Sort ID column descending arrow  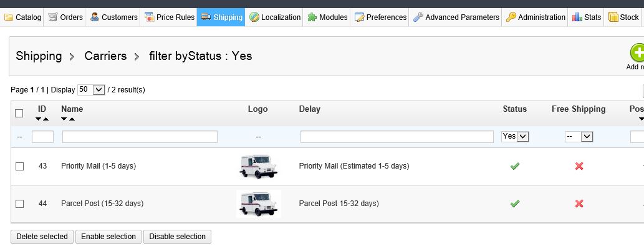click(39, 119)
